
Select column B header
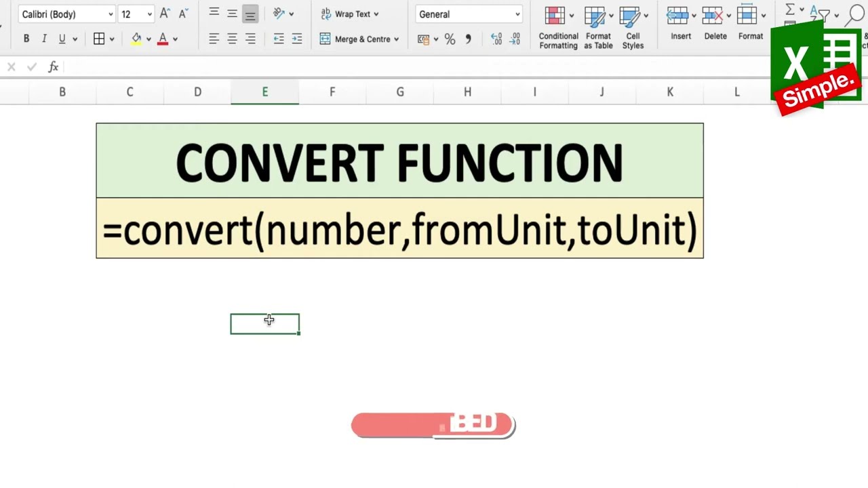tap(62, 92)
